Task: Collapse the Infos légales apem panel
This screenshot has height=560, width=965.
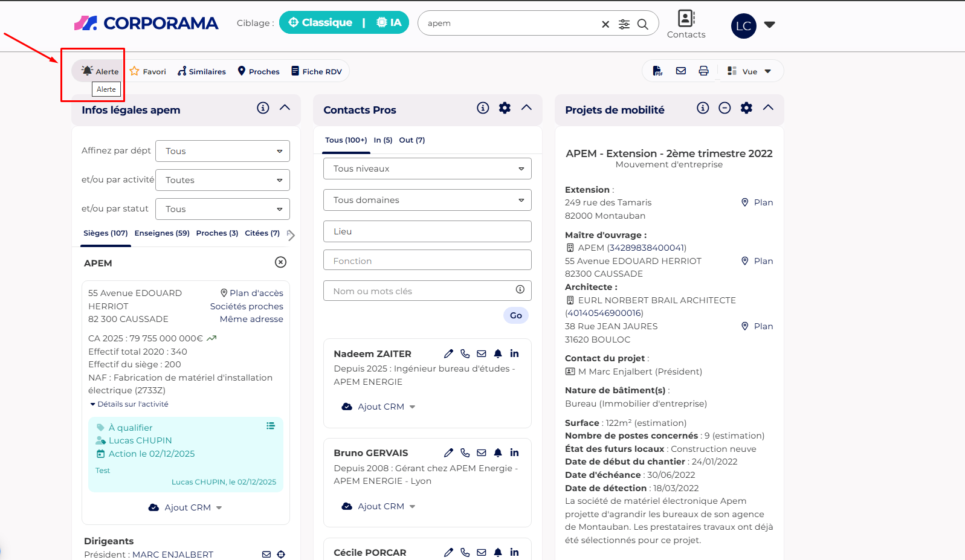Action: [x=285, y=108]
